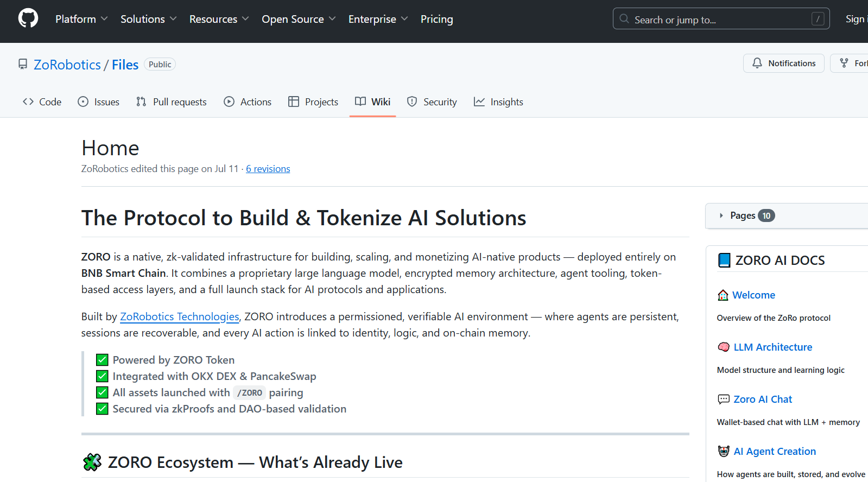This screenshot has height=482, width=868.
Task: Click the GitHub logo icon
Action: (x=28, y=18)
